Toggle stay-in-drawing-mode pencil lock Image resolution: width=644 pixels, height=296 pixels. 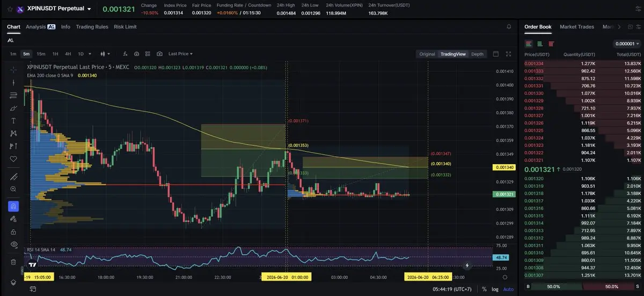click(13, 219)
